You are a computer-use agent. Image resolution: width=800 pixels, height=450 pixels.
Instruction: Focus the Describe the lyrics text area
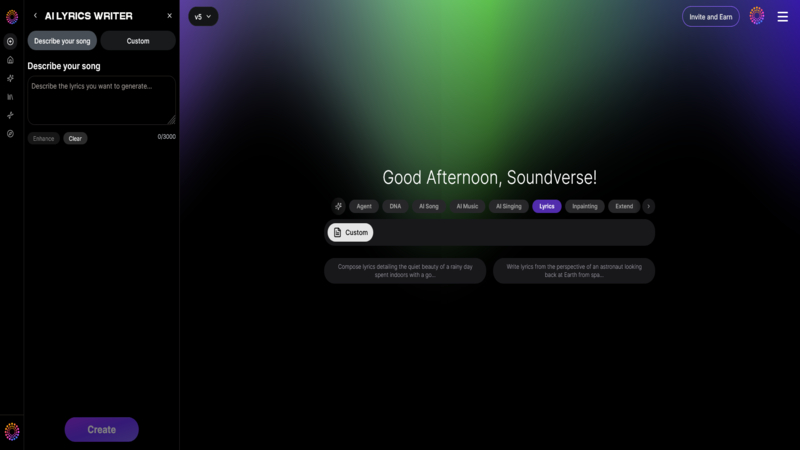coord(101,100)
